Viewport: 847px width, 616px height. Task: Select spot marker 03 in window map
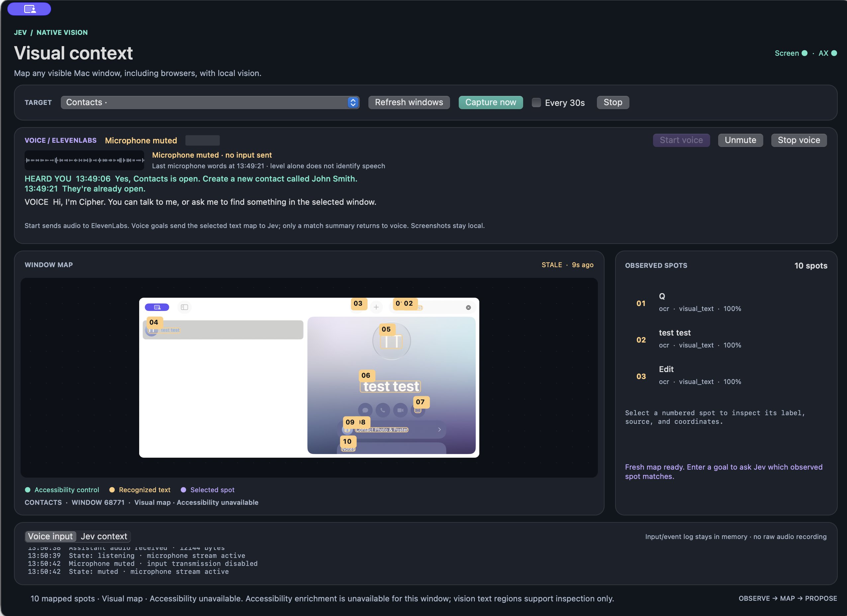tap(358, 303)
